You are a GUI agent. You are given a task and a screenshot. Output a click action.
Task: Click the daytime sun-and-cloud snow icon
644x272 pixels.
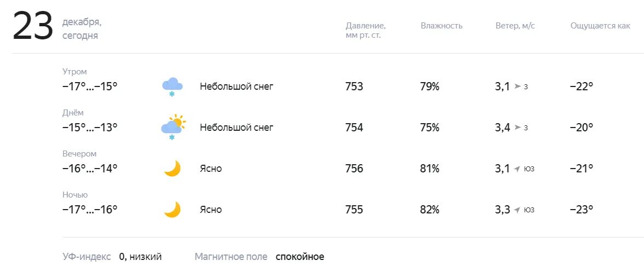tap(173, 127)
